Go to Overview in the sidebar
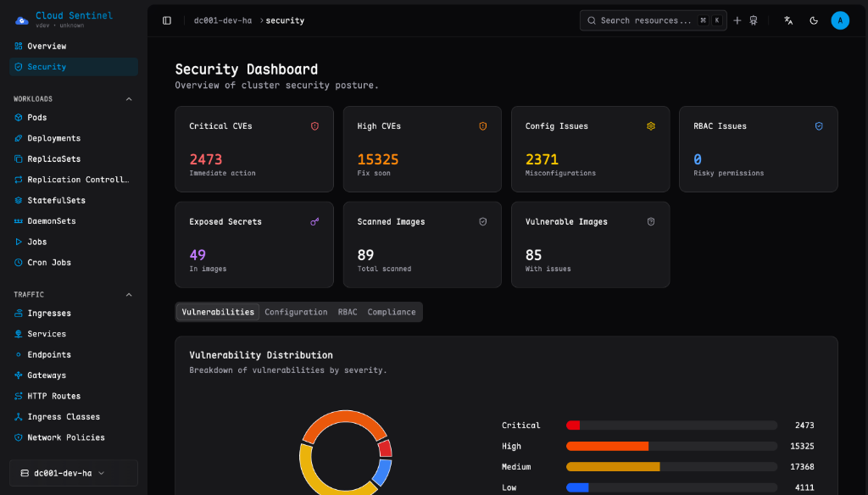Screen dimensions: 868x495 click(x=47, y=45)
